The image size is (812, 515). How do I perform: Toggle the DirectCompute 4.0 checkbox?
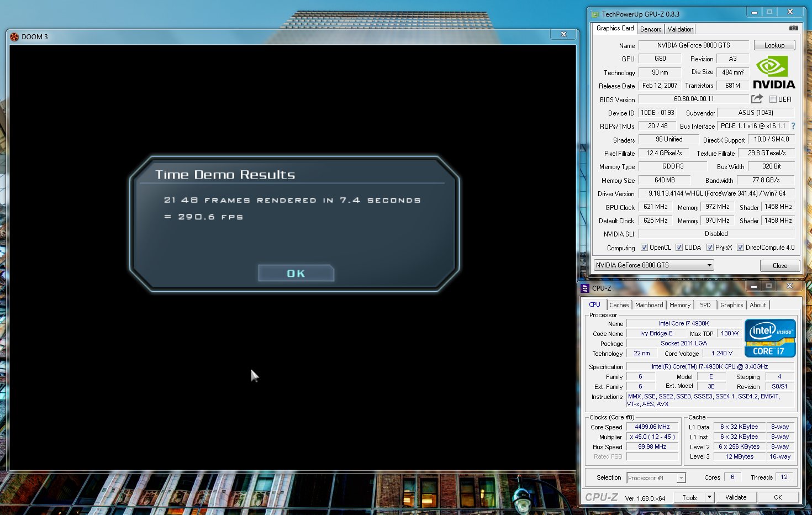tap(740, 248)
